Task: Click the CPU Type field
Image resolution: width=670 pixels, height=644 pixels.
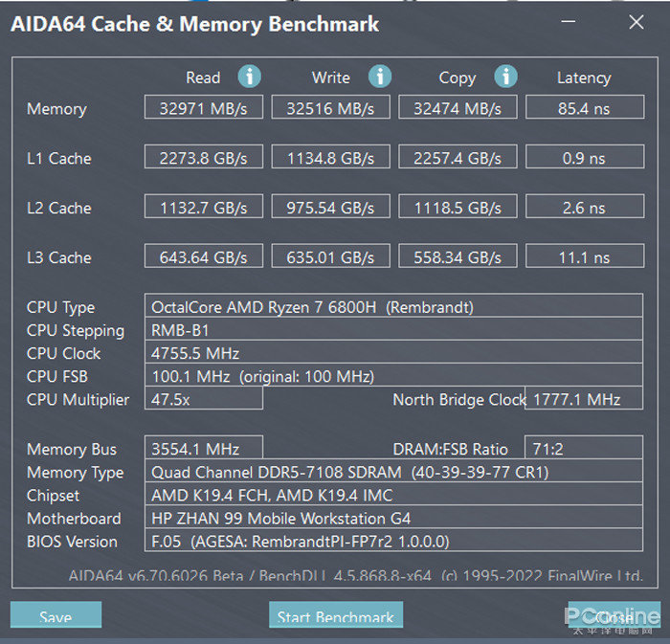Action: [392, 307]
